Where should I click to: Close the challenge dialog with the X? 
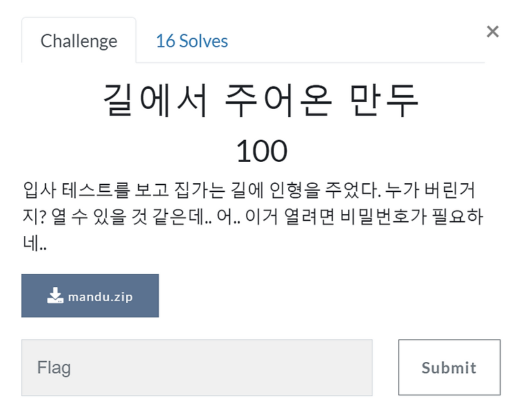point(493,32)
